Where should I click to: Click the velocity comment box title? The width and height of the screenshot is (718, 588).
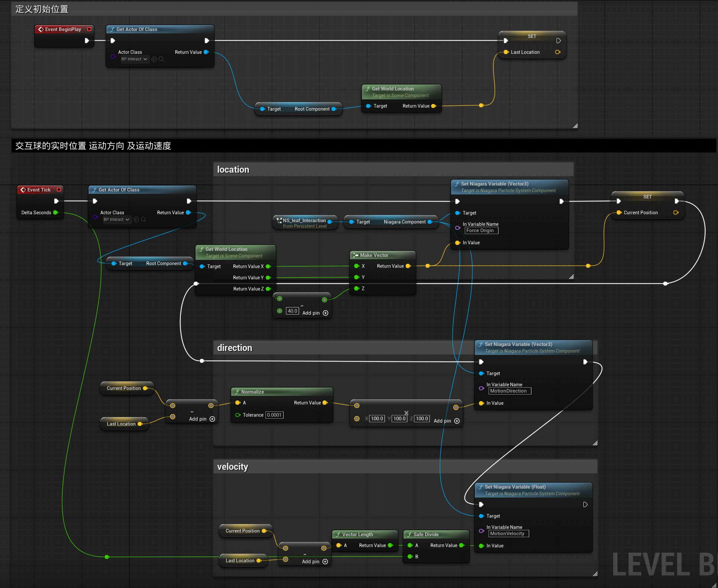(x=233, y=467)
